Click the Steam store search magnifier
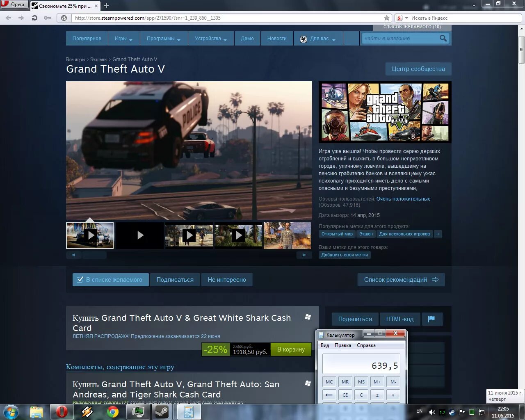This screenshot has height=420, width=525. coord(443,38)
